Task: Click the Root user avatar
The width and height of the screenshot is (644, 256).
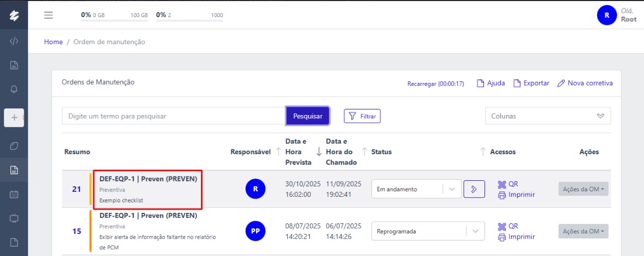Action: (x=606, y=15)
